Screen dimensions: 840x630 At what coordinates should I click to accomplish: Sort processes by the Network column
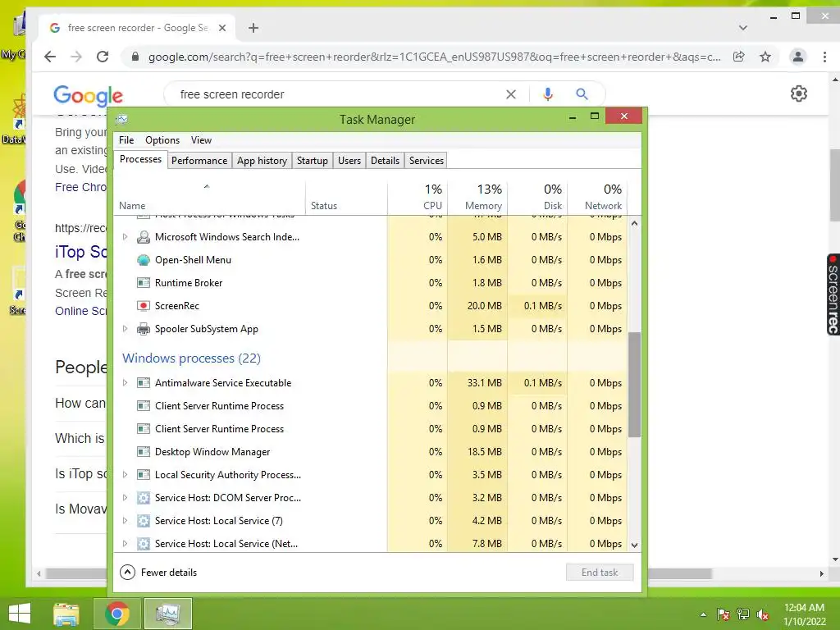pos(597,197)
